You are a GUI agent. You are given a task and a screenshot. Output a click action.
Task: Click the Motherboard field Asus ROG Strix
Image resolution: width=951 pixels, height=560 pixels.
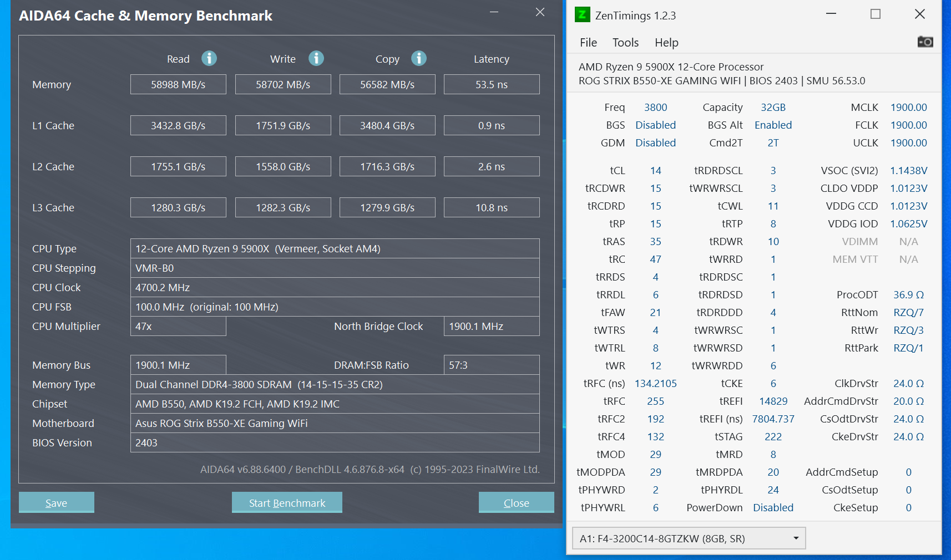click(x=335, y=423)
